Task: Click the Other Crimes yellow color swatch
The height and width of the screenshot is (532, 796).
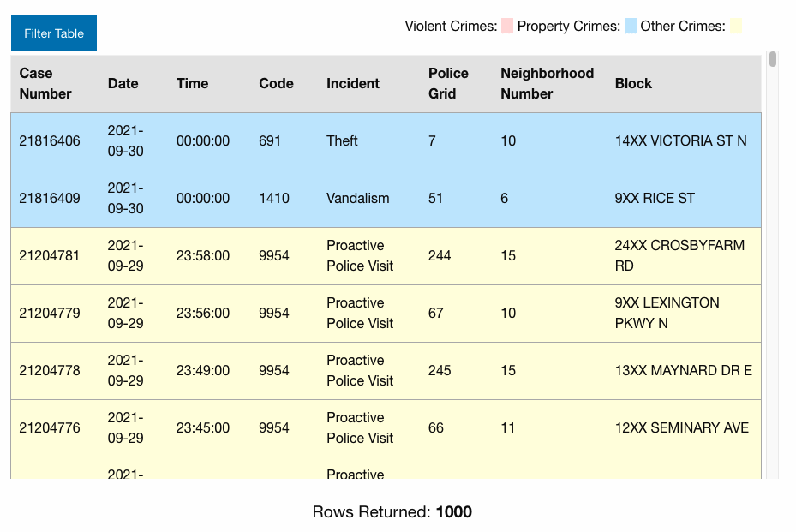Action: click(735, 27)
